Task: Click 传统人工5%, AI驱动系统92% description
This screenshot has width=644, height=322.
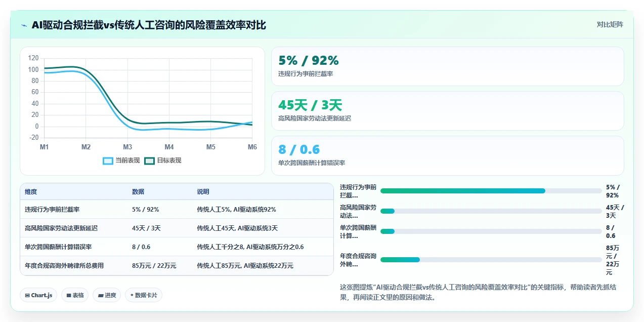Action: pos(236,210)
